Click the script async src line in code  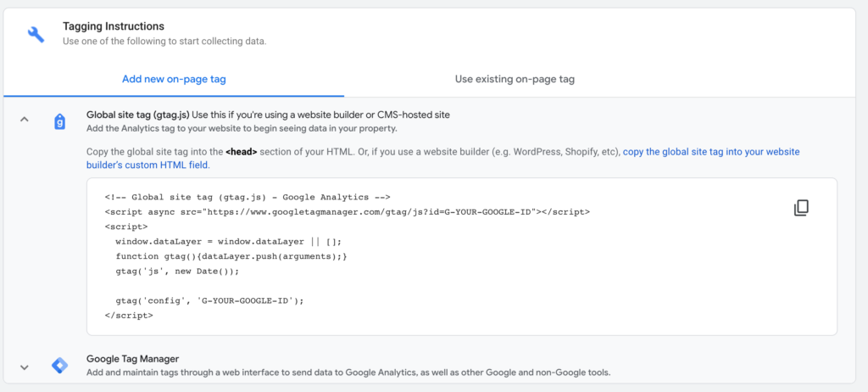[347, 212]
